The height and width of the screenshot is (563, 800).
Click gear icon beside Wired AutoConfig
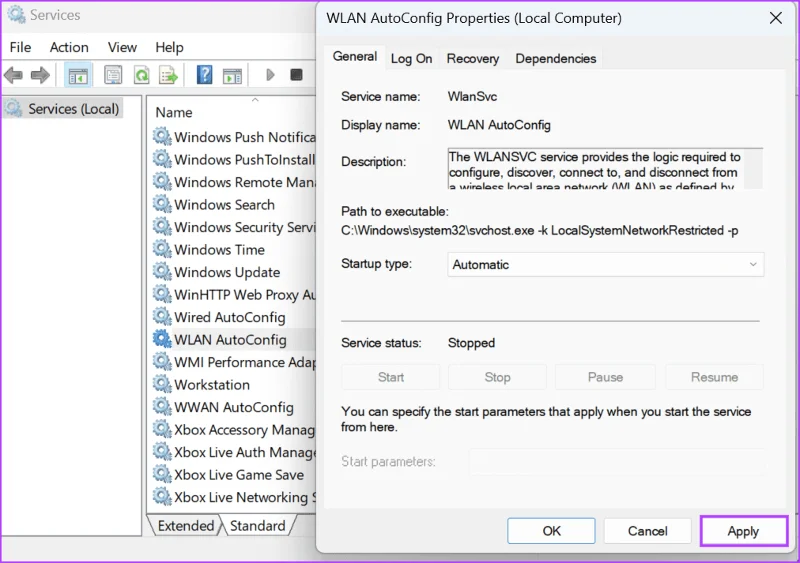tap(162, 316)
